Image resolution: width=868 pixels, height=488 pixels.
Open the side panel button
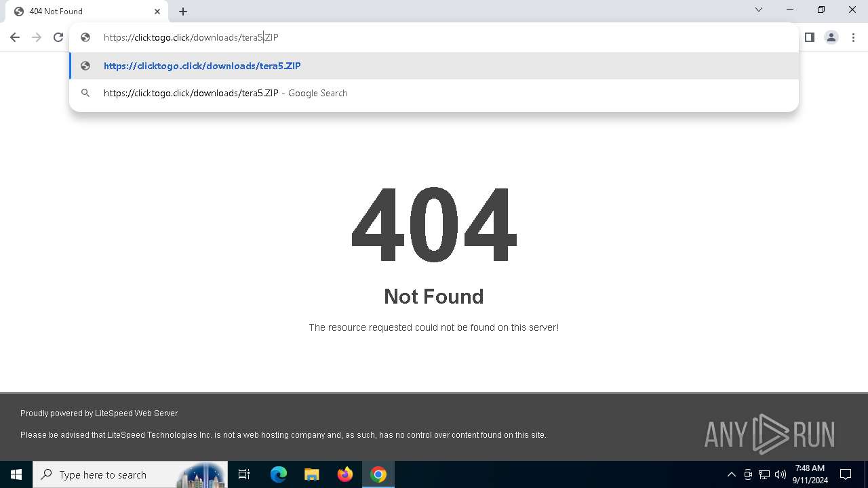(809, 37)
